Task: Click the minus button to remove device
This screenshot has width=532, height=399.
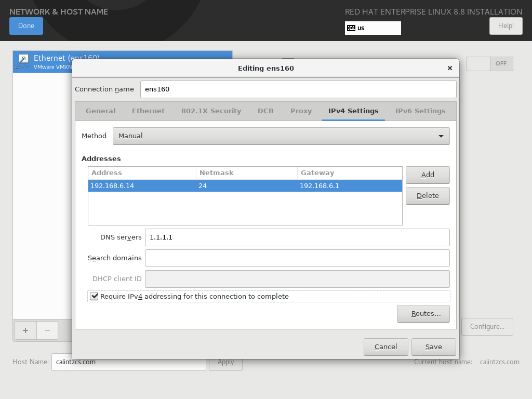Action: [47, 330]
